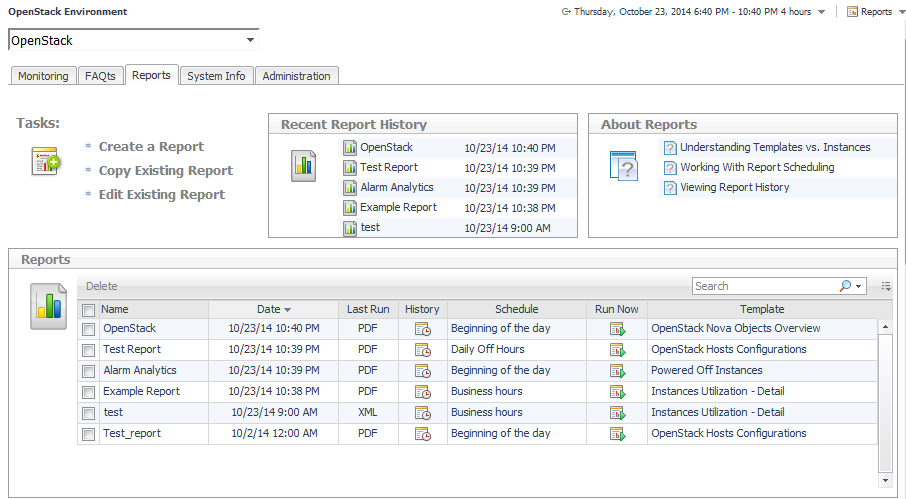Click the Create a Report task icon
The height and width of the screenshot is (499, 906).
pyautogui.click(x=46, y=162)
